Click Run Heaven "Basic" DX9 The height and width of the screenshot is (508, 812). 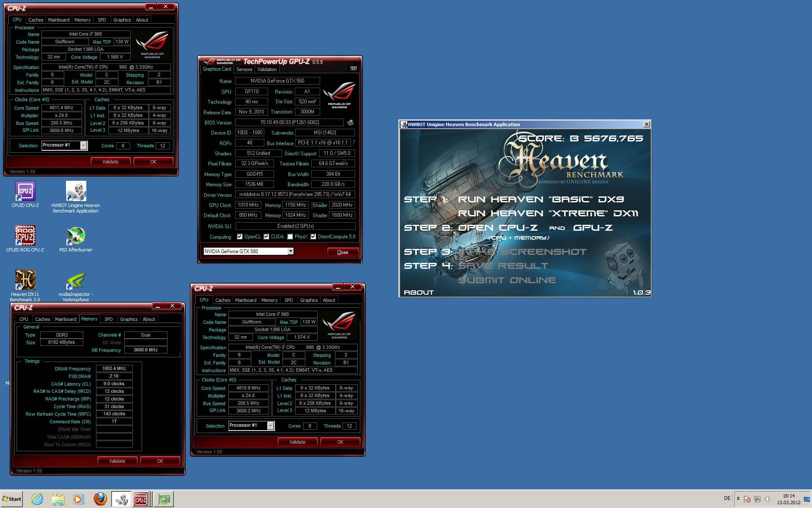pos(541,199)
